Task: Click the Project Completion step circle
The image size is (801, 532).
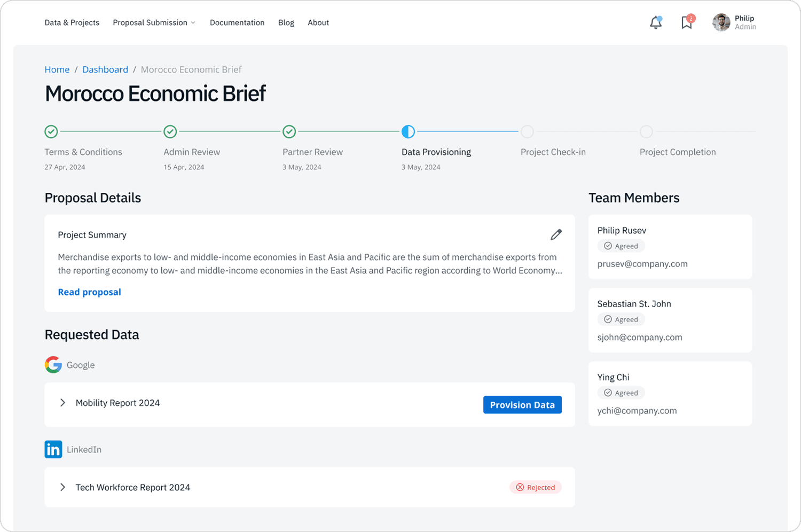Action: click(646, 131)
